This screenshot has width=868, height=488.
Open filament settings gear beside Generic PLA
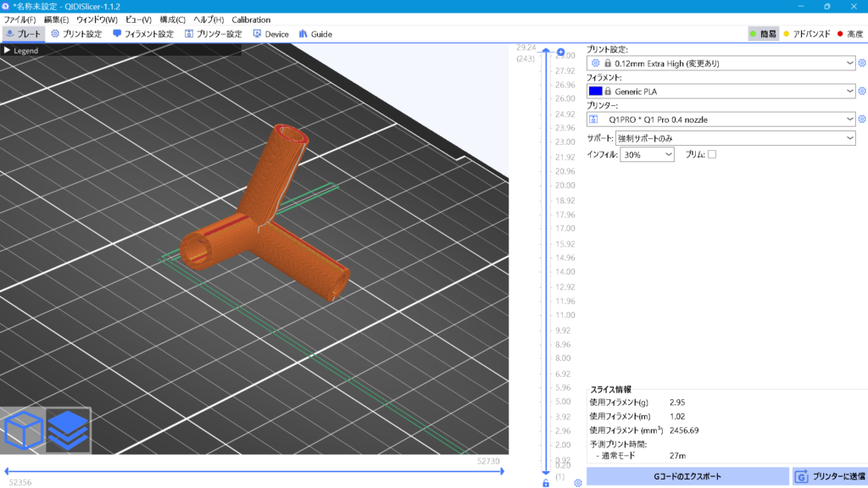pos(862,91)
